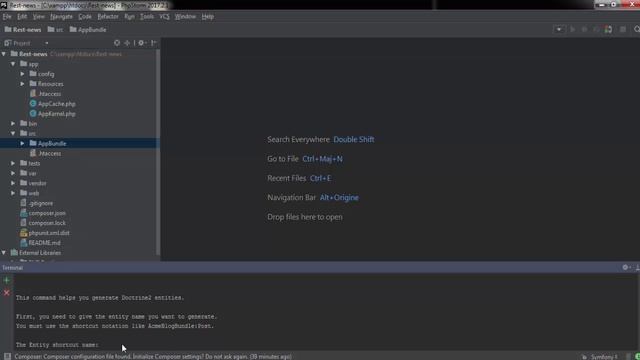Click the Composer notification in status bar

pyautogui.click(x=153, y=357)
